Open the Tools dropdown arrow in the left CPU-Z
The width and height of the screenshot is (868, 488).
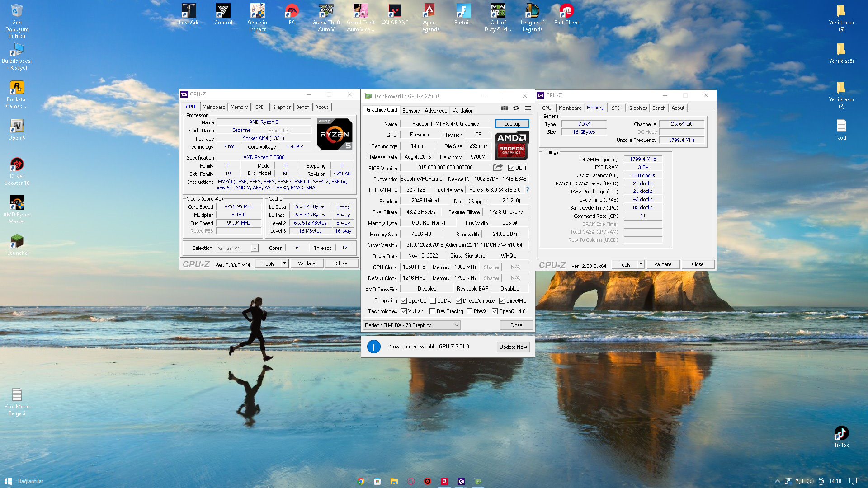(x=284, y=263)
